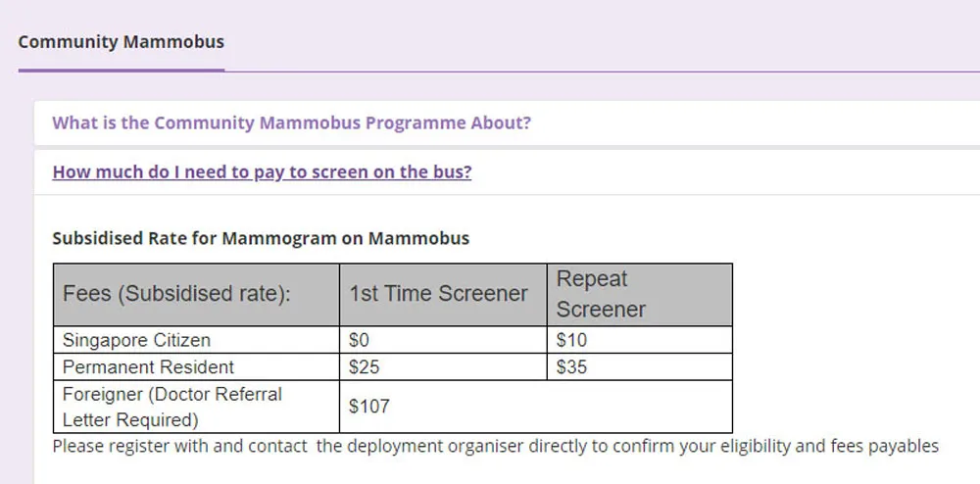This screenshot has width=980, height=484.
Task: Click the 'Repeat Screener' column header
Action: click(x=639, y=294)
